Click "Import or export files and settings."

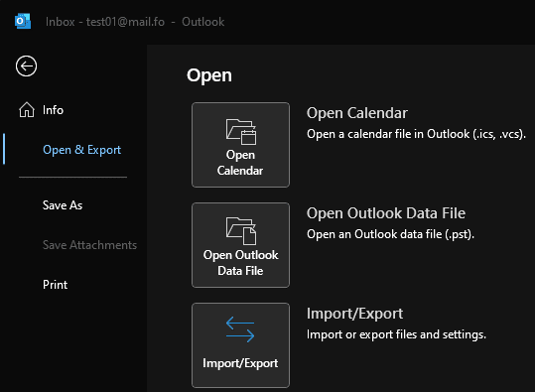tap(396, 334)
